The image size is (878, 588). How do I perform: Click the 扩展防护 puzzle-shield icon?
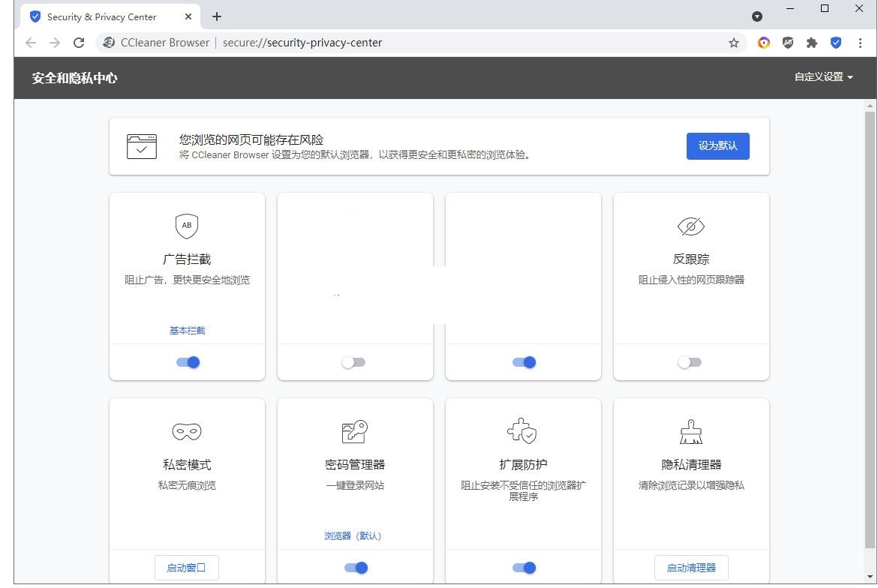(522, 431)
